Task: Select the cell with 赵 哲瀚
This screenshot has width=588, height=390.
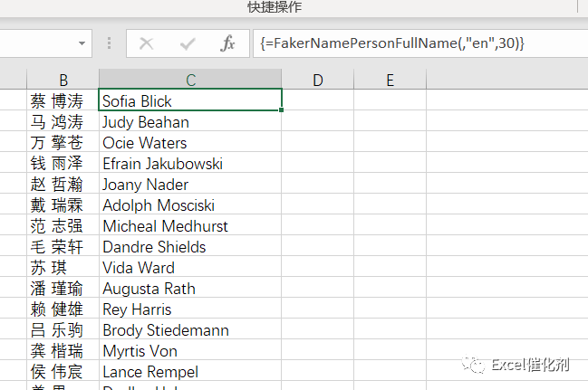Action: point(63,185)
